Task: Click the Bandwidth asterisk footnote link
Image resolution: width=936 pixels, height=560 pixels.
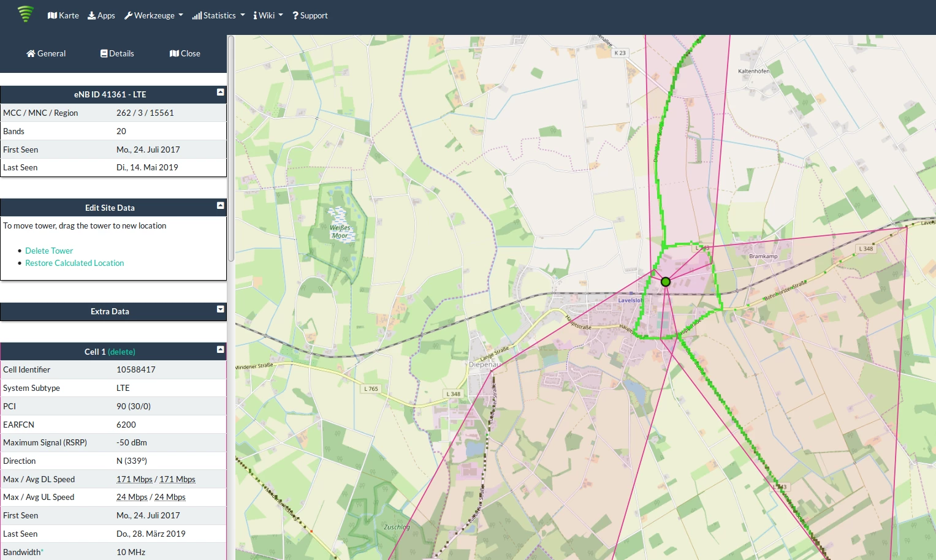Action: [42, 551]
